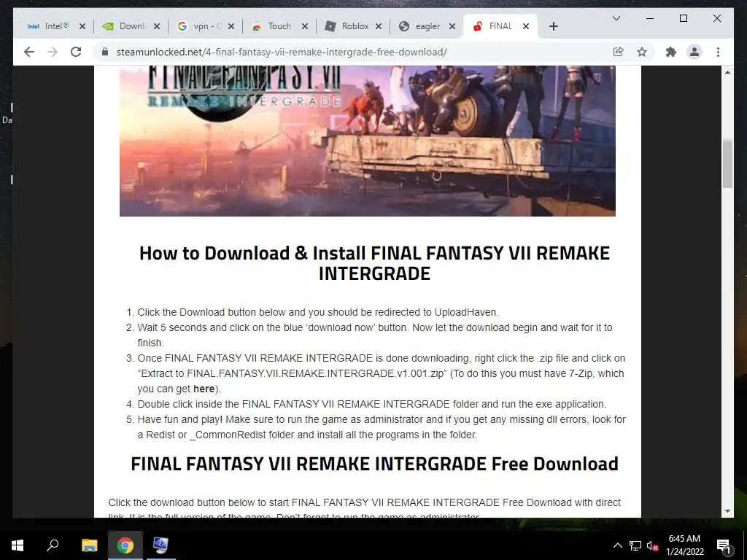Close the NVIDIA Download tab
The height and width of the screenshot is (560, 747).
(x=157, y=26)
